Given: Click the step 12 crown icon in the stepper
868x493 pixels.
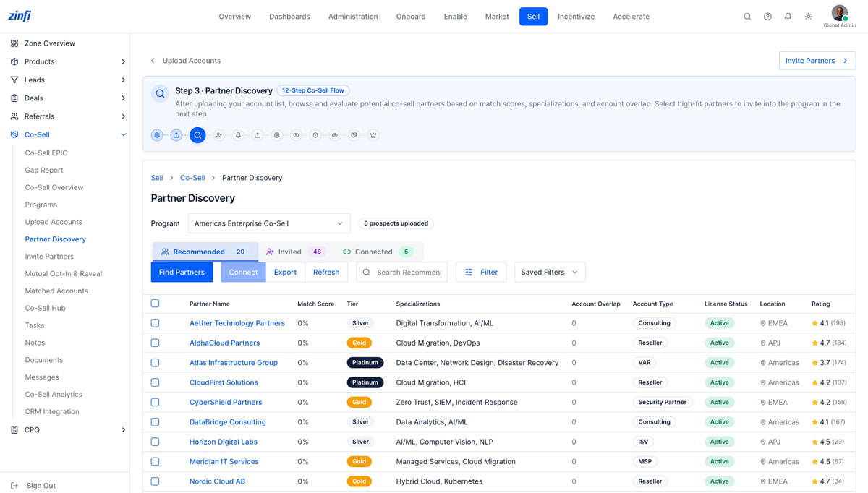Looking at the screenshot, I should click(373, 135).
